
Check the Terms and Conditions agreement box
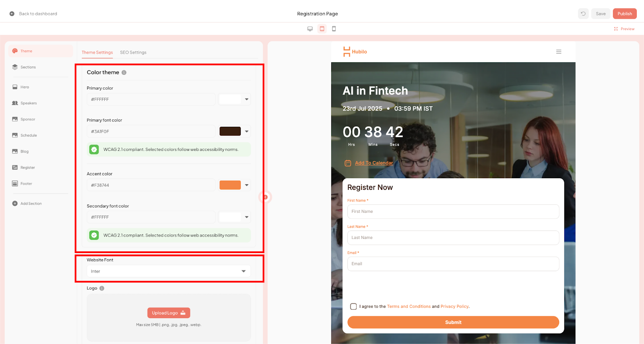pyautogui.click(x=353, y=307)
